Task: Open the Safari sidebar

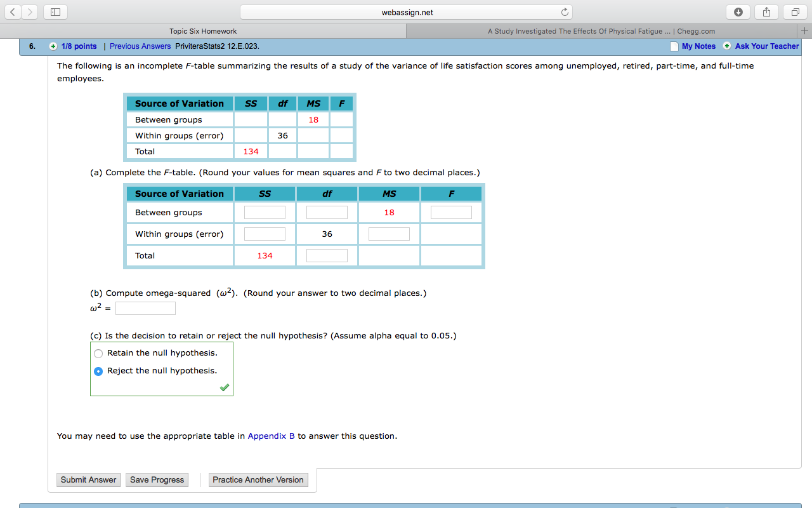Action: pos(55,11)
